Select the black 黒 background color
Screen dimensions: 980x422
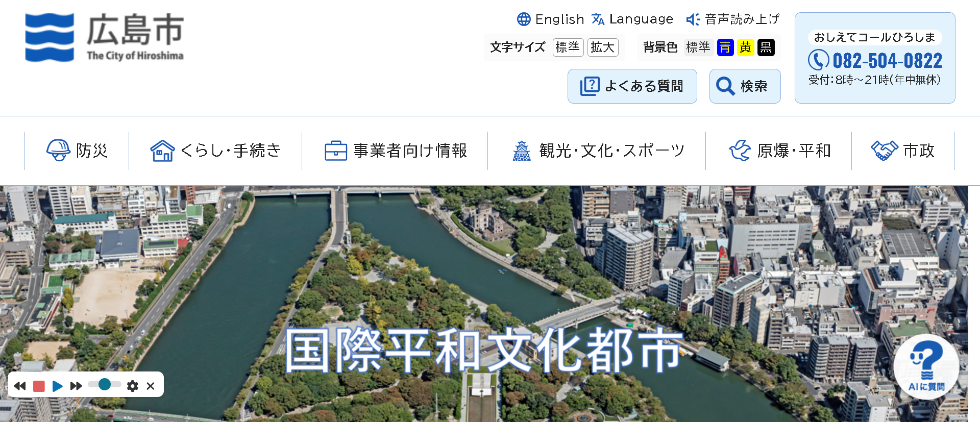(x=766, y=47)
